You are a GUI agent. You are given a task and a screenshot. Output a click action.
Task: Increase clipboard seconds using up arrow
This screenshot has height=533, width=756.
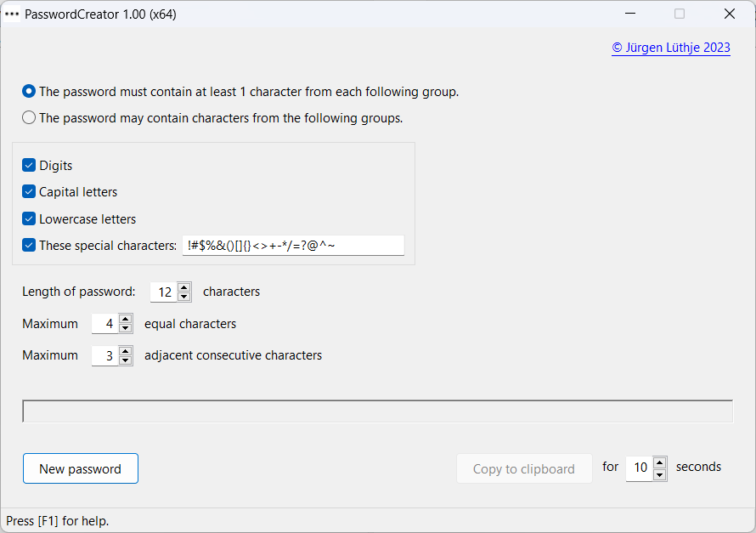[660, 463]
